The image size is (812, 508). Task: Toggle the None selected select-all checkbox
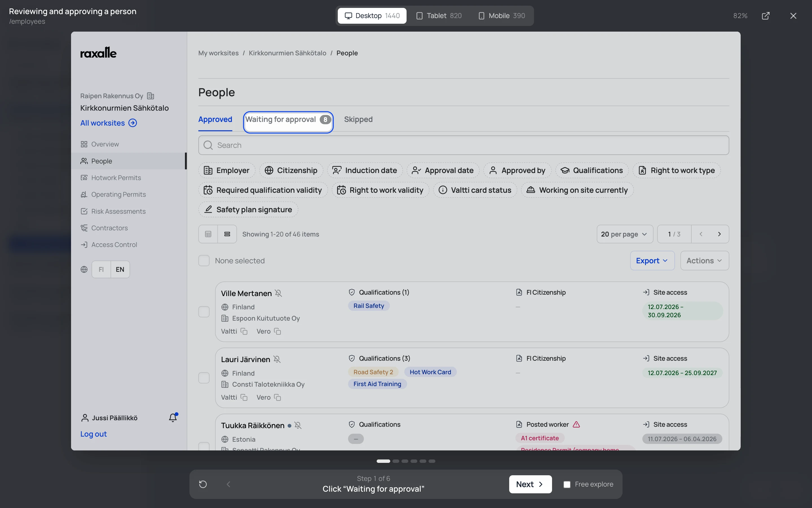pyautogui.click(x=204, y=261)
